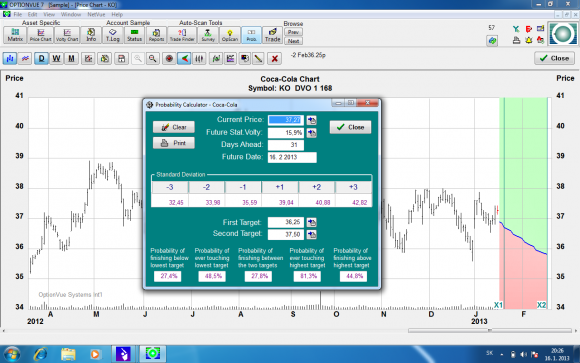This screenshot has width=580, height=363.
Task: Click the chart indicators icon next to M
Action: [88, 58]
